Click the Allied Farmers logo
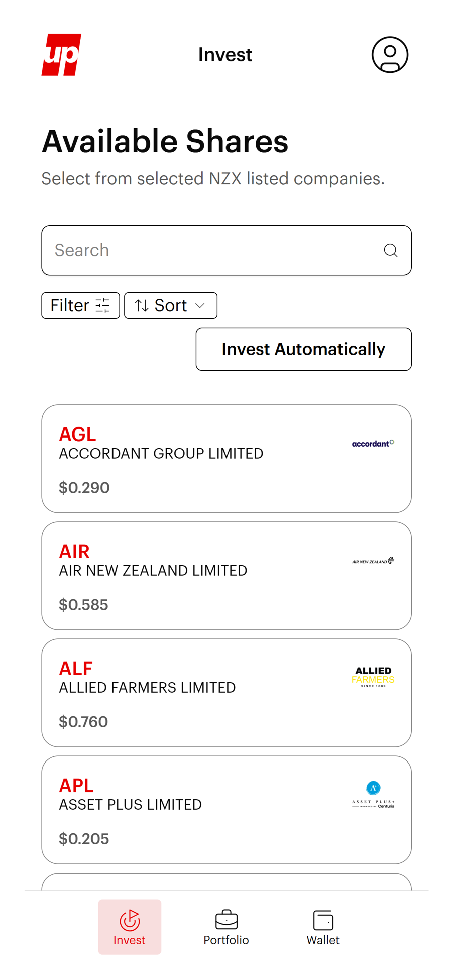This screenshot has width=452, height=980. click(x=373, y=677)
